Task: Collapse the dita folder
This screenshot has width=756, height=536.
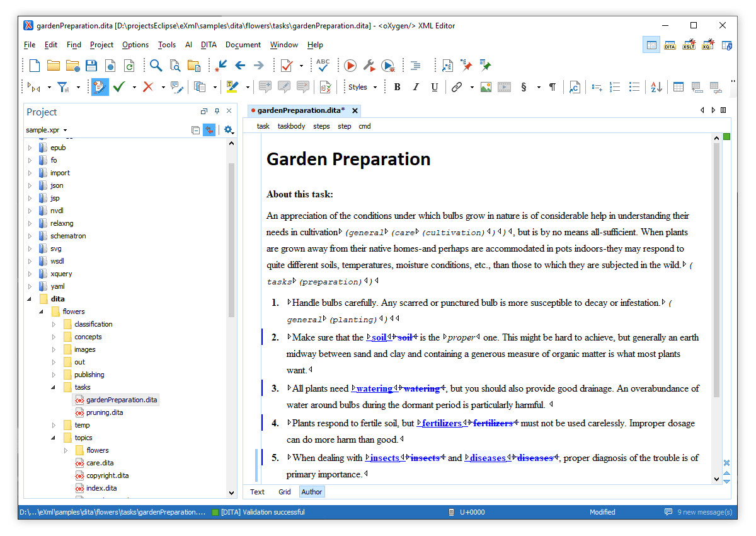Action: [30, 299]
